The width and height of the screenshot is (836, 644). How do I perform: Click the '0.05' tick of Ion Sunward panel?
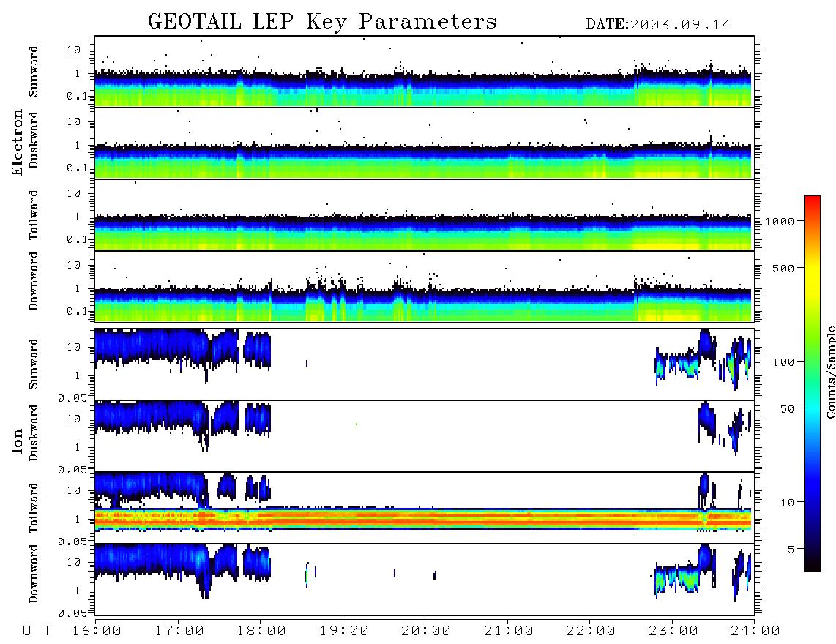tap(72, 397)
